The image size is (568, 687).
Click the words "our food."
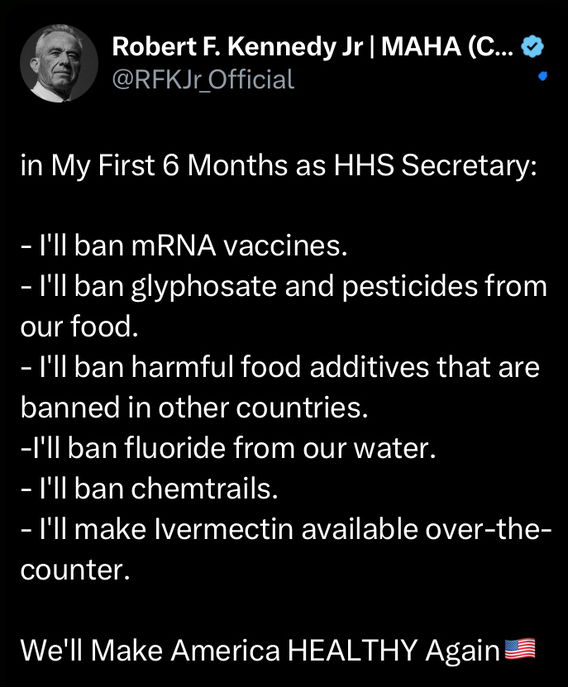point(79,327)
